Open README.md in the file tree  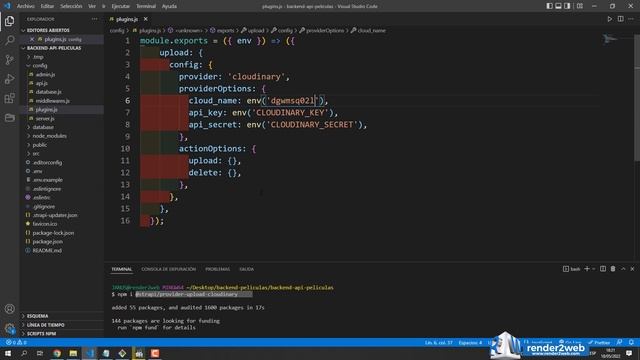pyautogui.click(x=47, y=250)
